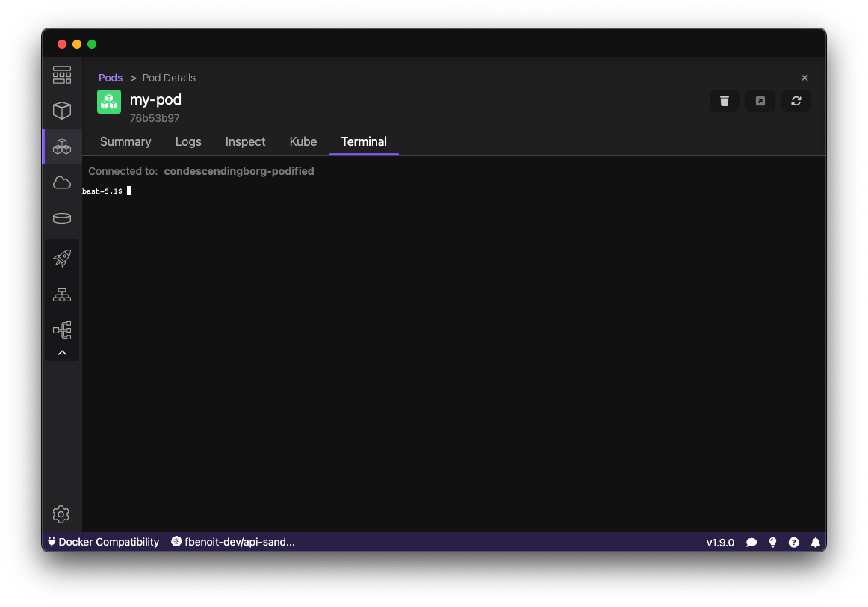868x607 pixels.
Task: Open the notifications bell icon
Action: coord(816,543)
